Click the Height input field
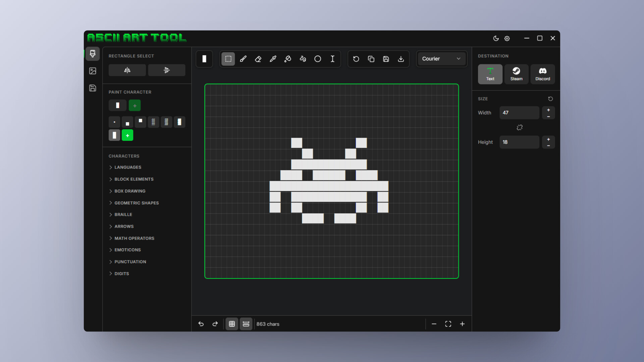Screen dimensions: 644x362 click(519, 142)
